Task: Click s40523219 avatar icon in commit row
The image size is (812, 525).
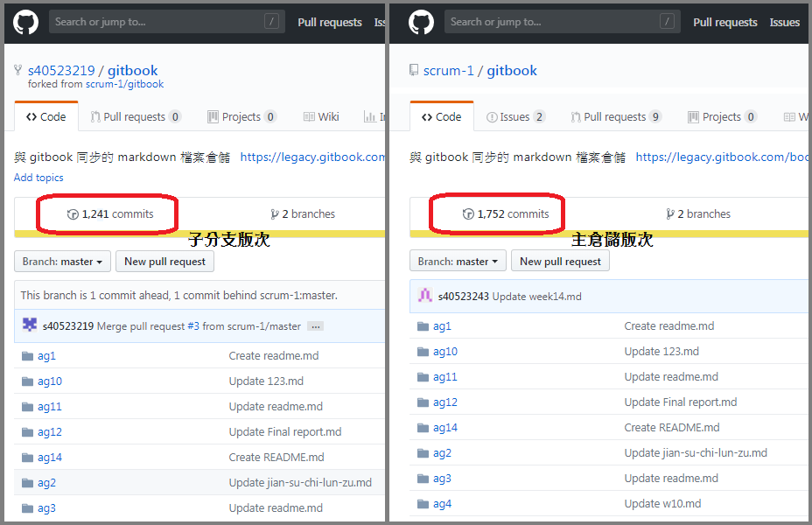Action: 30,325
